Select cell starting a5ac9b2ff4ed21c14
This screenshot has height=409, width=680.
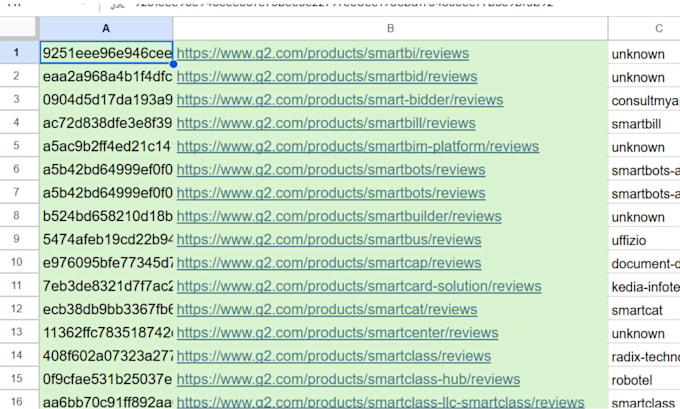click(106, 146)
